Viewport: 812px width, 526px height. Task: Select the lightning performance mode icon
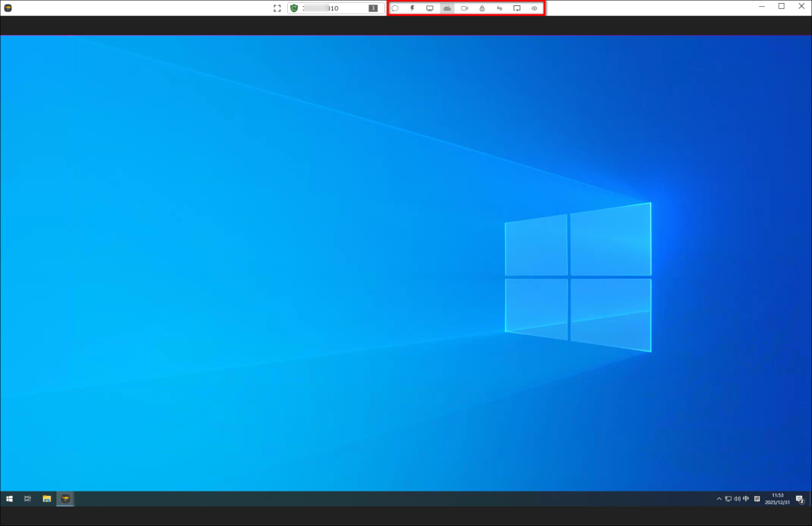click(412, 8)
